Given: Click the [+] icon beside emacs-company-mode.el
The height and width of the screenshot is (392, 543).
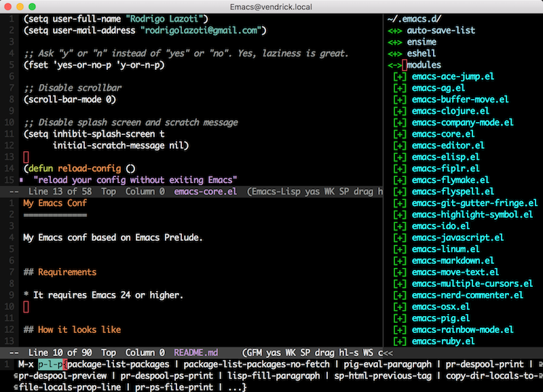Looking at the screenshot, I should click(400, 123).
